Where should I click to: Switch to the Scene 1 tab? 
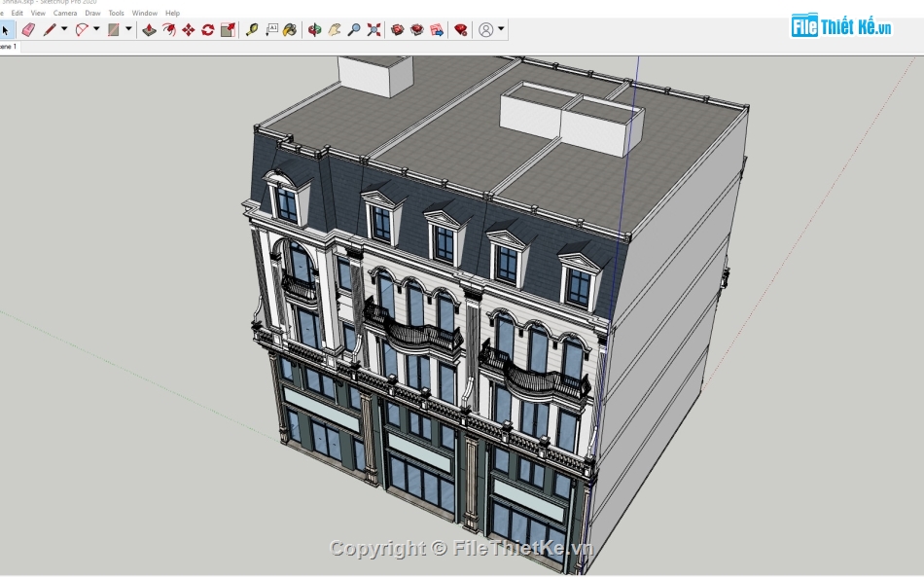click(9, 47)
